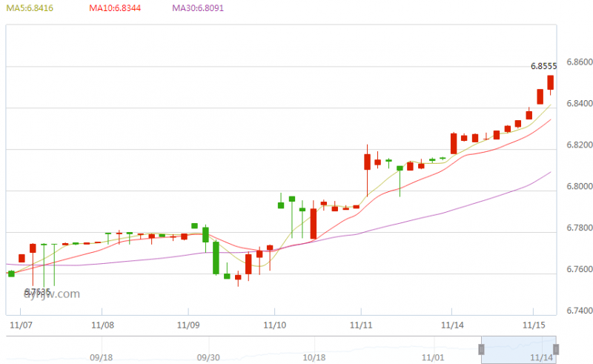Click the left zoom range handle
The image size is (593, 364).
click(481, 348)
